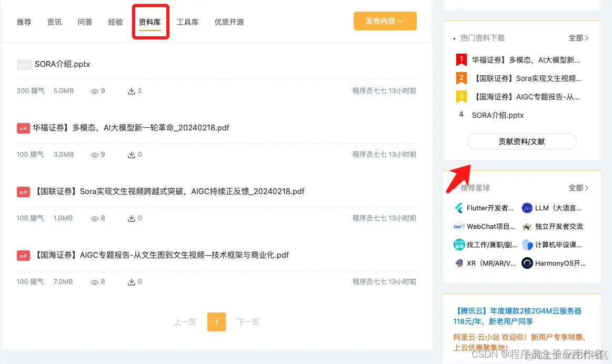Select page 1 in pagination
This screenshot has height=364, width=612.
tap(217, 322)
